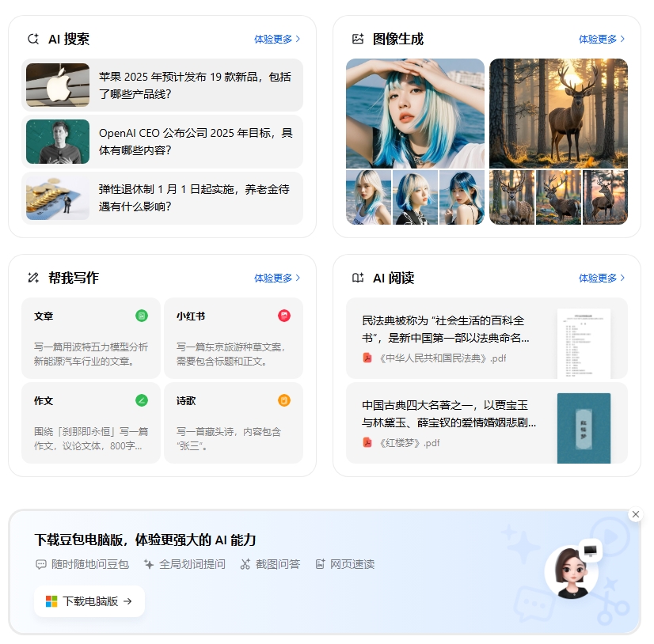654x644 pixels.
Task: Select middle small blue-haired girl thumbnail
Action: 416,197
